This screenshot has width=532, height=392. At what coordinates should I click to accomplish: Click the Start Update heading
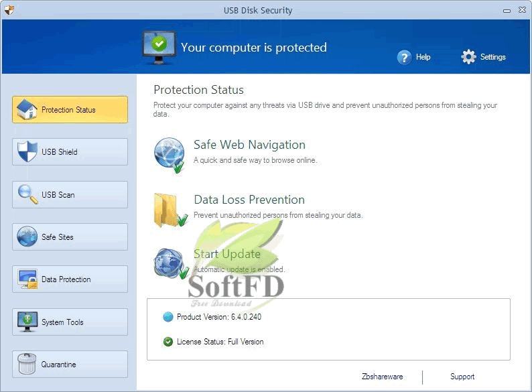click(227, 254)
